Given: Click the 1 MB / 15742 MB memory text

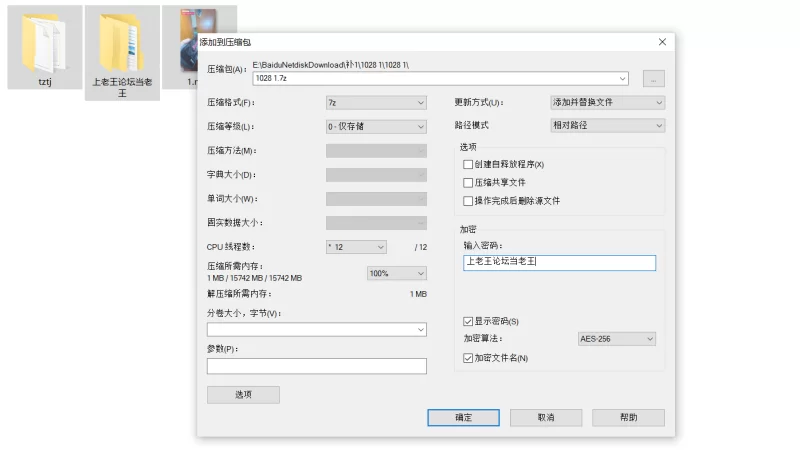Looking at the screenshot, I should click(255, 278).
